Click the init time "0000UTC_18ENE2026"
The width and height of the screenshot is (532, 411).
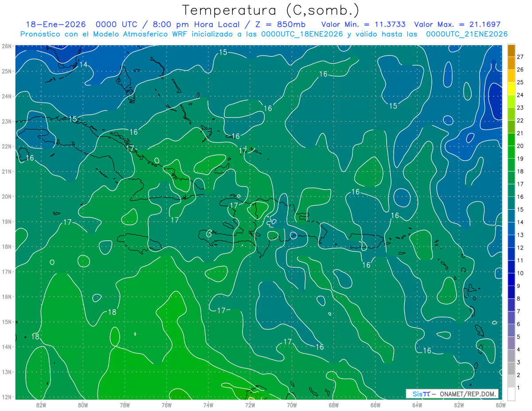click(302, 34)
